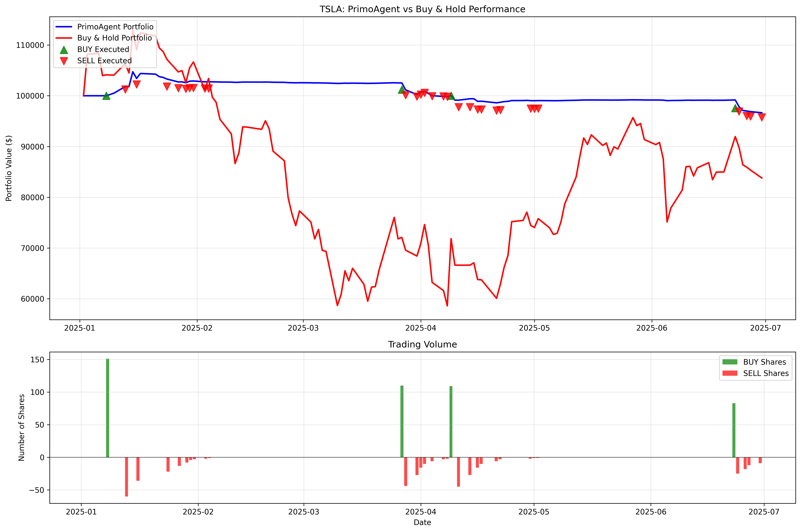Click the Number of Shares axis label

[x=22, y=428]
